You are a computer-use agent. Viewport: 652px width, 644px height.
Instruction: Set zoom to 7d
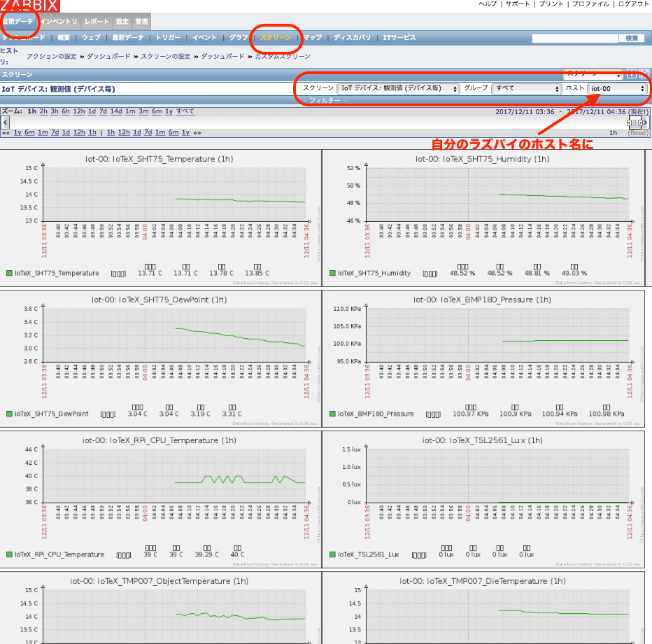tap(102, 111)
